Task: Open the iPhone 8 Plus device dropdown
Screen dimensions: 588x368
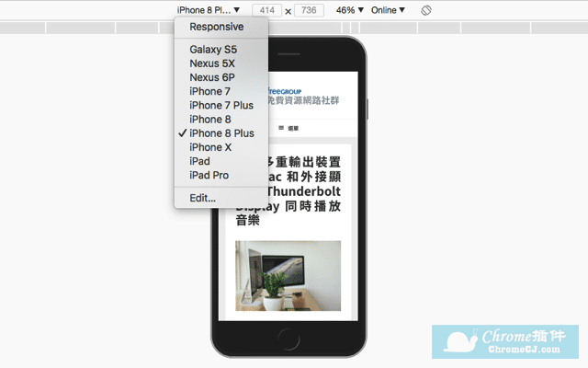Action: pyautogui.click(x=209, y=10)
